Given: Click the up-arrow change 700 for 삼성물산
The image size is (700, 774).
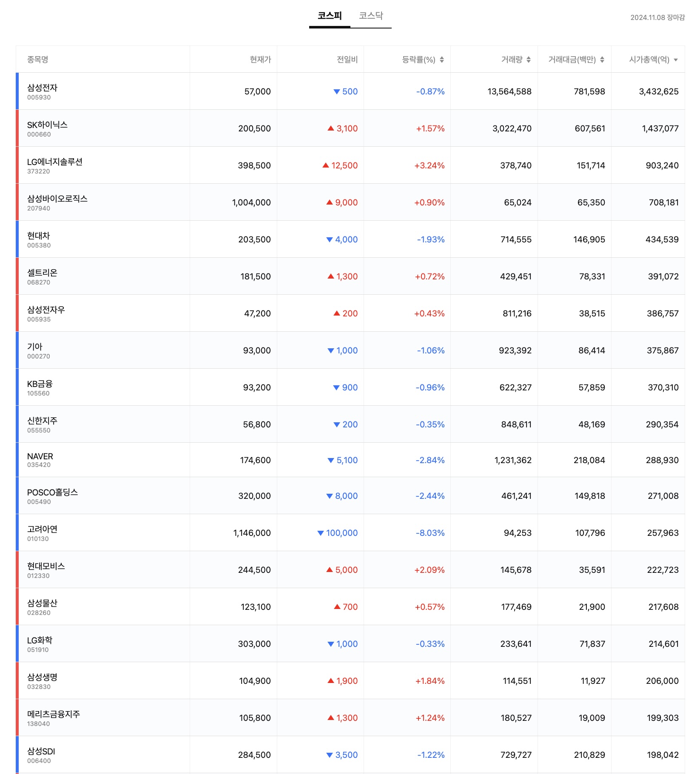Looking at the screenshot, I should [346, 607].
